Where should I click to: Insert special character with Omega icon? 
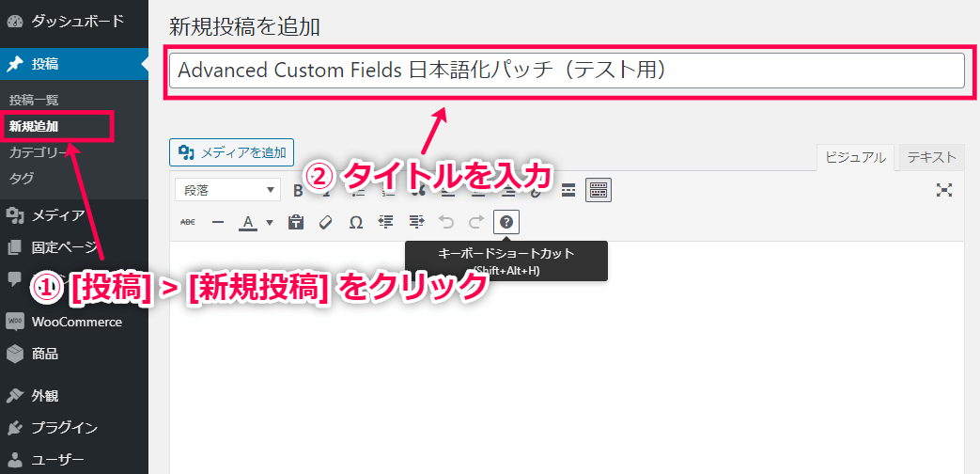[x=355, y=222]
